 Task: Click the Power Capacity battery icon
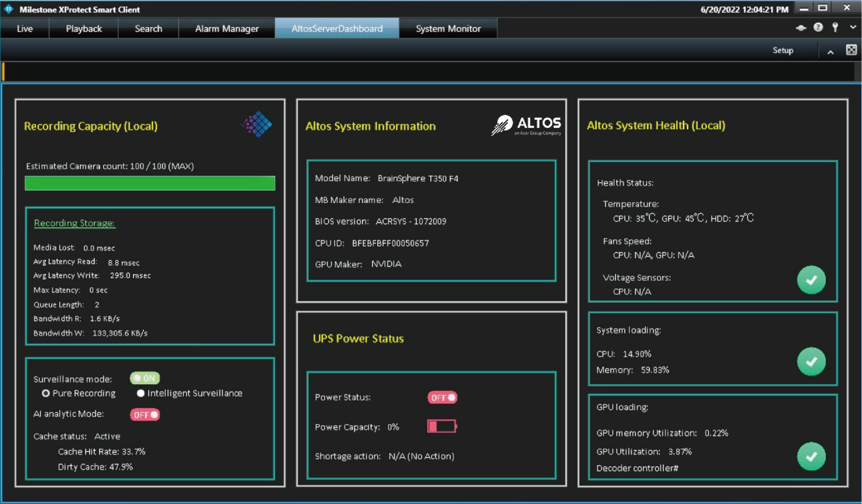(x=442, y=426)
